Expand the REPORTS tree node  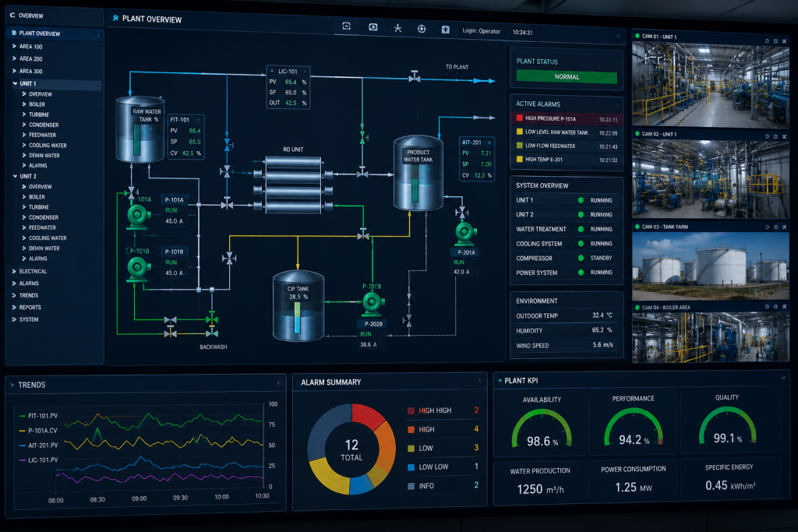click(14, 307)
